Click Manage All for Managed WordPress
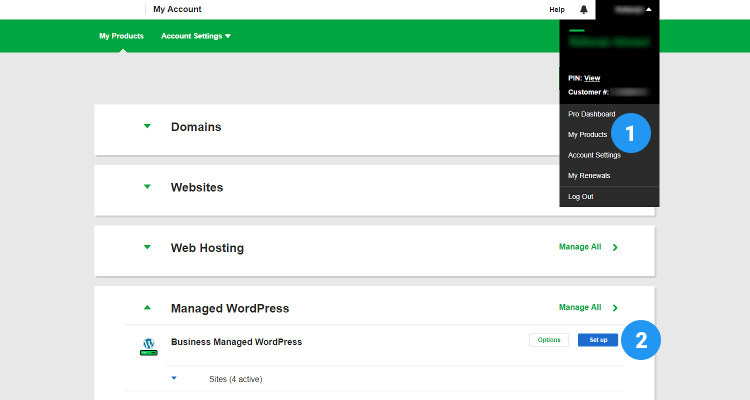The image size is (750, 400). coord(580,307)
